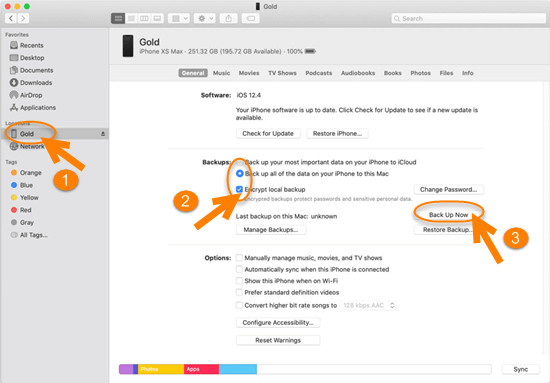Open Downloads in the sidebar
This screenshot has height=383, width=550.
(x=31, y=82)
